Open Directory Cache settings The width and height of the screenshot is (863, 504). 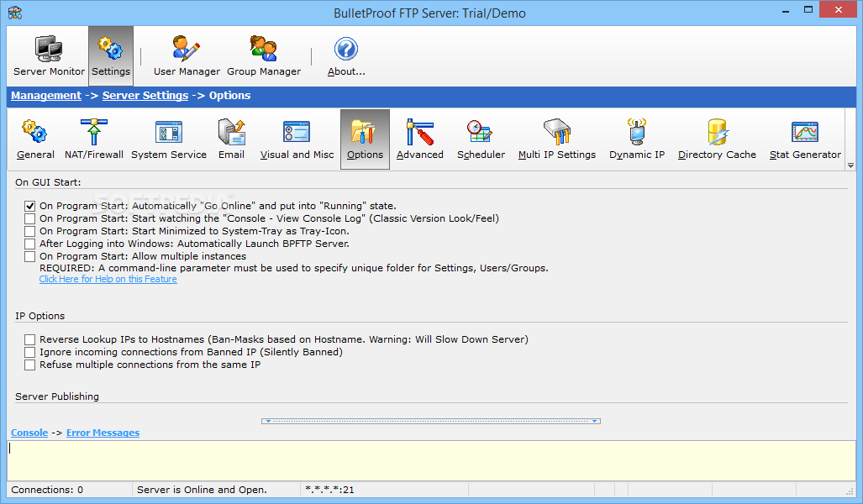tap(717, 139)
